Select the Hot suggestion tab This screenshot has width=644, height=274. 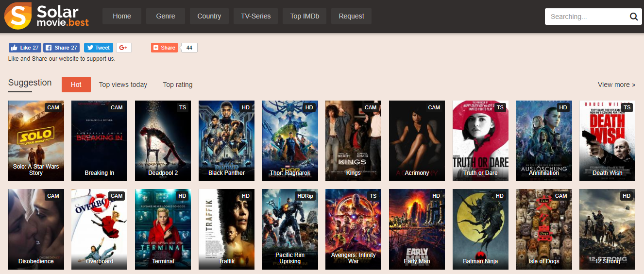pyautogui.click(x=76, y=85)
